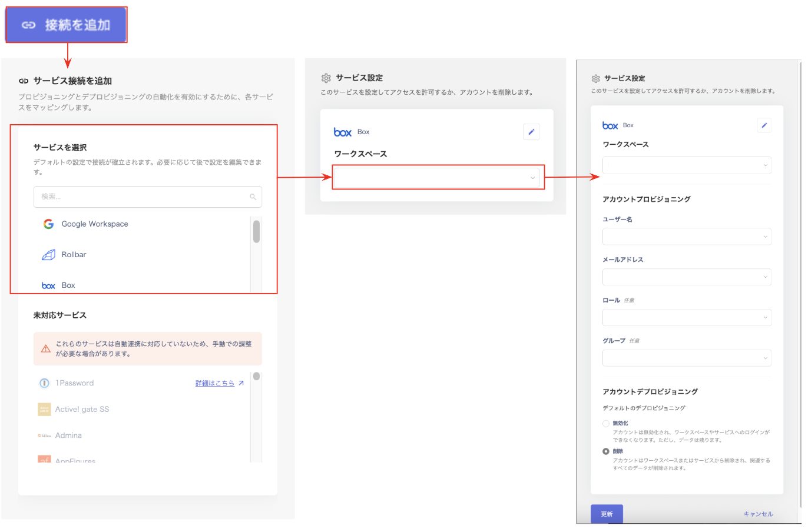Image resolution: width=808 pixels, height=532 pixels.
Task: Click Box logo in middle サービス設定 card
Action: click(343, 132)
